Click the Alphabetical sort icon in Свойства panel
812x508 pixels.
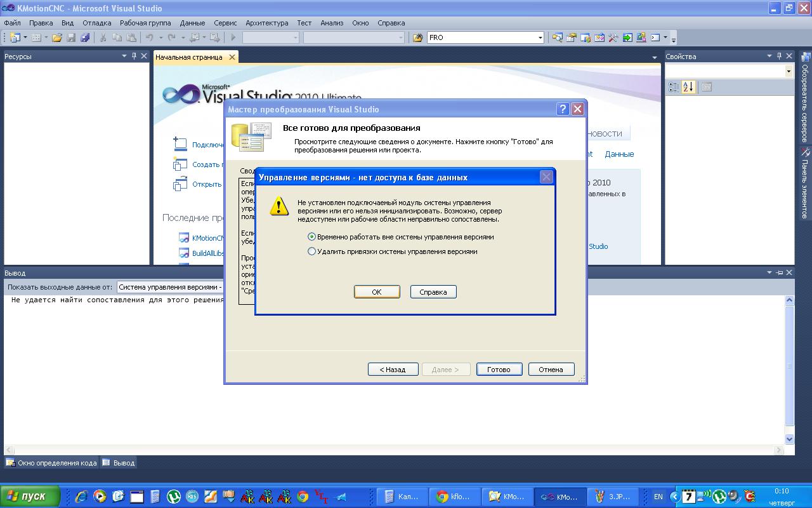[x=689, y=87]
